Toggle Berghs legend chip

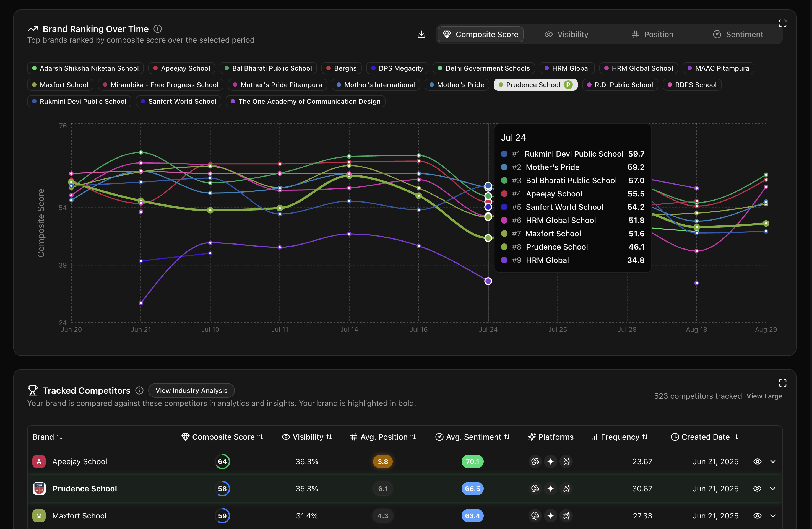pos(342,68)
